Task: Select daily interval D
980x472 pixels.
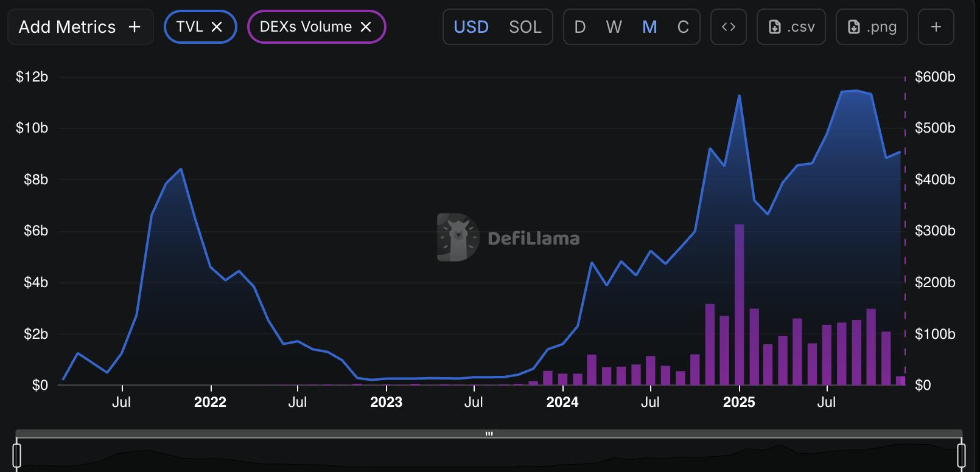Action: coord(579,27)
